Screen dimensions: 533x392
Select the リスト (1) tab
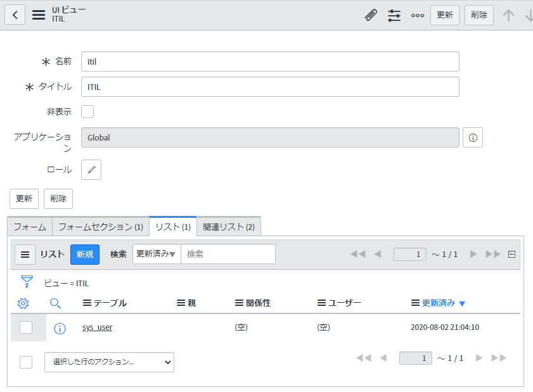pos(173,227)
